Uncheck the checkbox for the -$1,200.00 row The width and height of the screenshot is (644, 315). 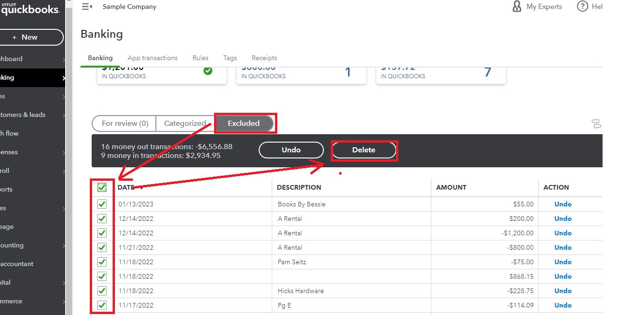(102, 233)
